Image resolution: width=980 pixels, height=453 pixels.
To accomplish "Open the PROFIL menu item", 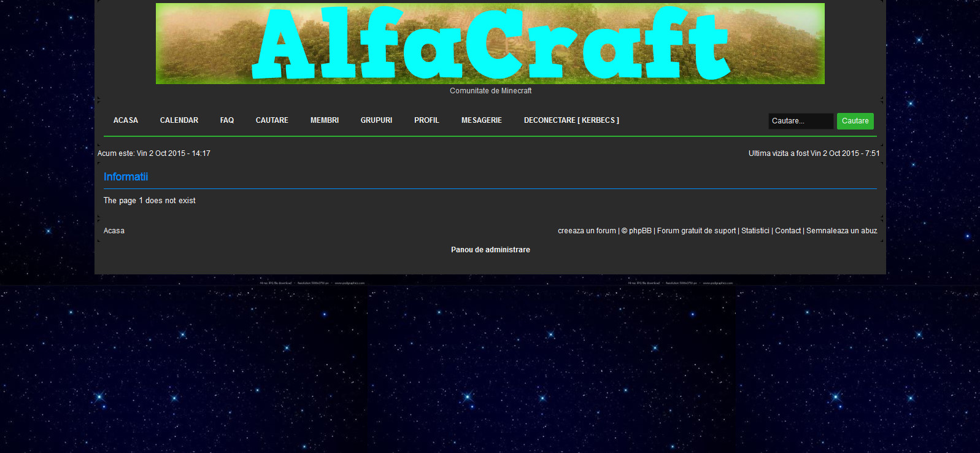I will point(426,120).
